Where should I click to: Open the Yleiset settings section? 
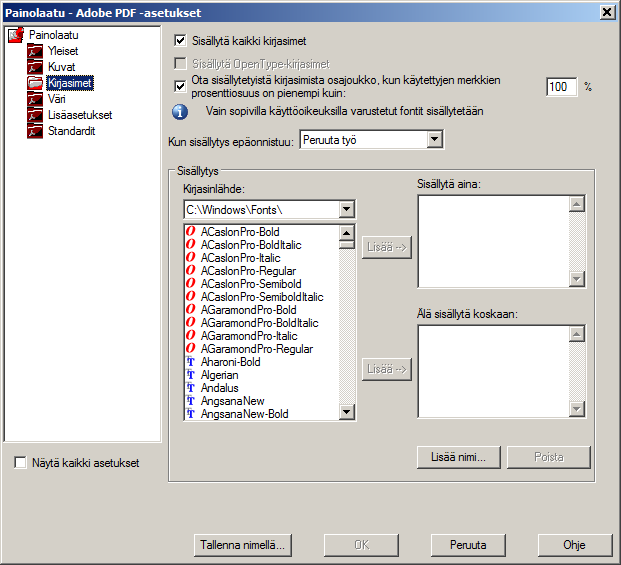point(63,51)
